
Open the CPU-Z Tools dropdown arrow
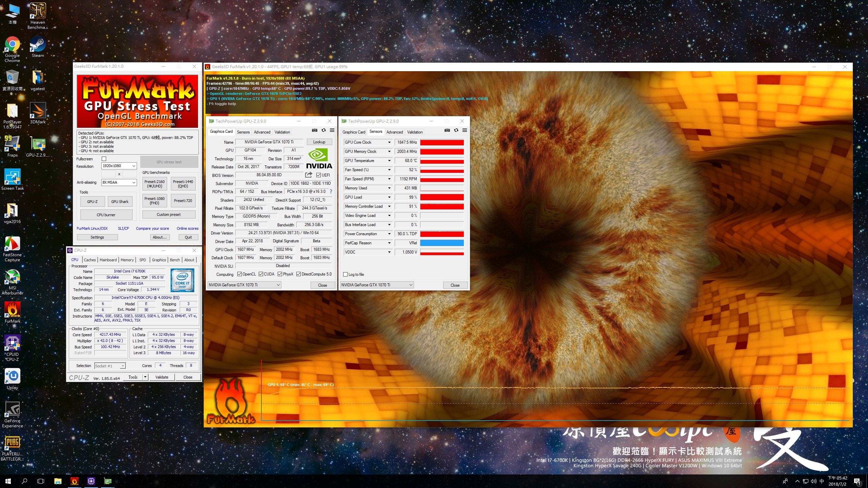pos(145,377)
